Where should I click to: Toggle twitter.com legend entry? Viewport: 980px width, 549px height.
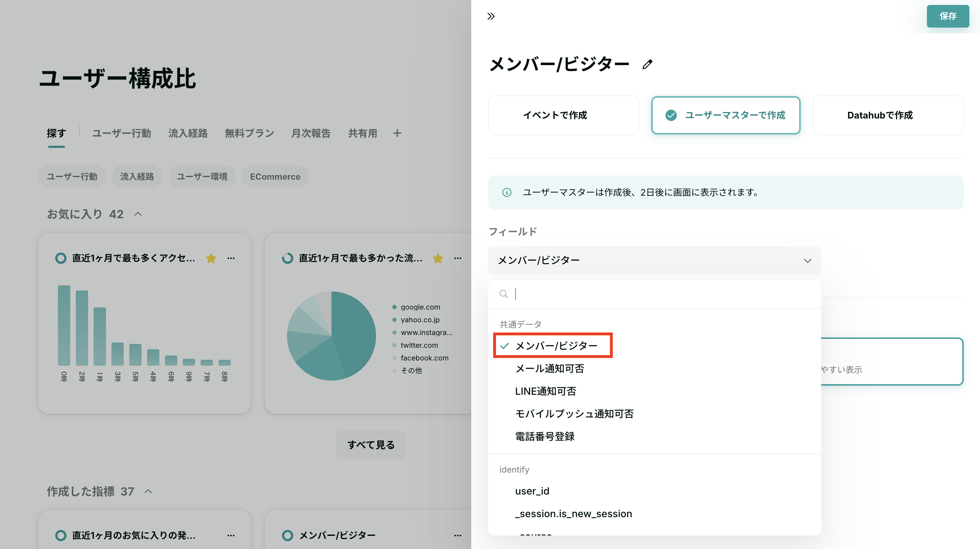(x=415, y=345)
